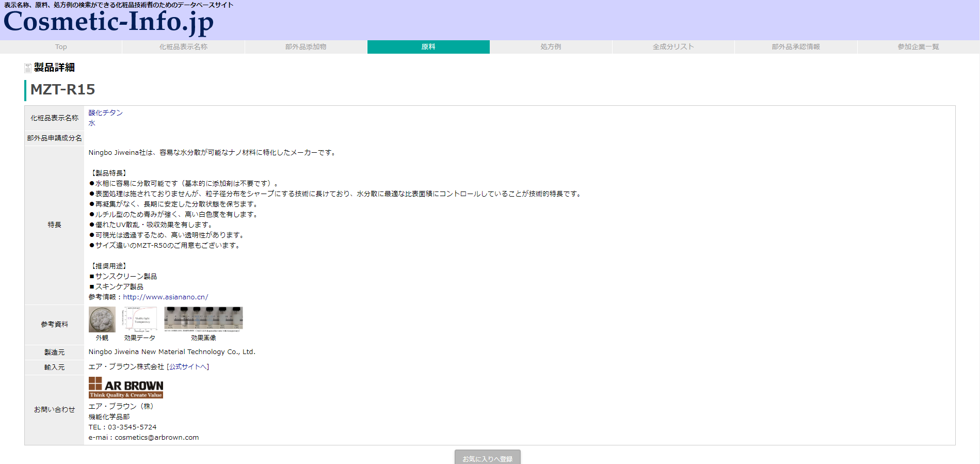Open the 部外品承認情報 tab

pyautogui.click(x=795, y=47)
